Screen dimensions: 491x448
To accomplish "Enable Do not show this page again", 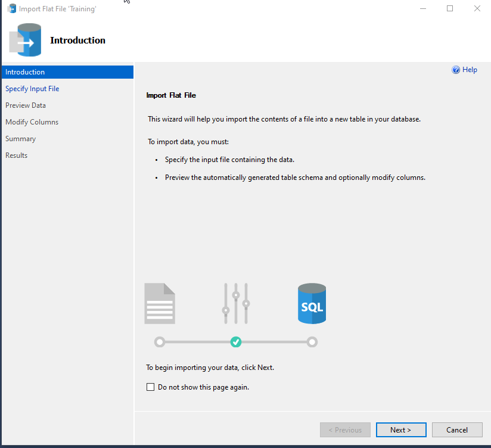I will (150, 387).
